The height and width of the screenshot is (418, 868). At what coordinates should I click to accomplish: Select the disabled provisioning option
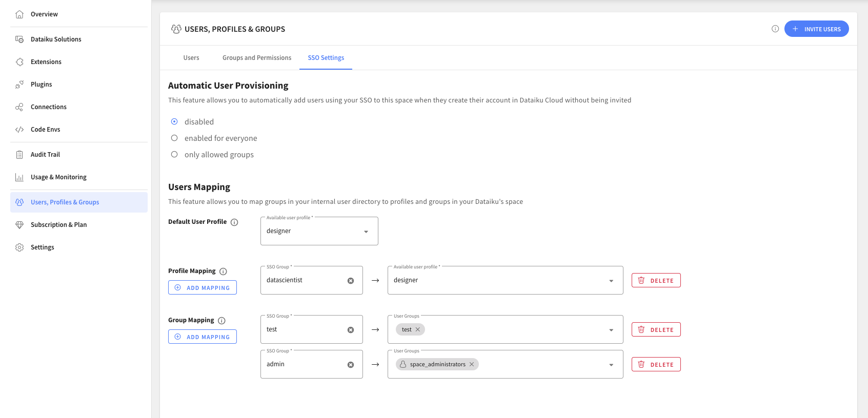pos(174,121)
